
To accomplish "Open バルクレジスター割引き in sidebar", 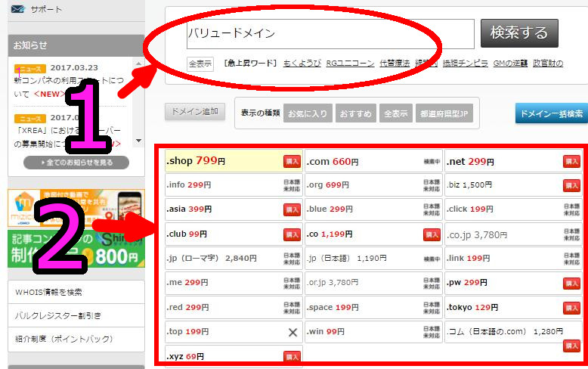I will tap(76, 315).
